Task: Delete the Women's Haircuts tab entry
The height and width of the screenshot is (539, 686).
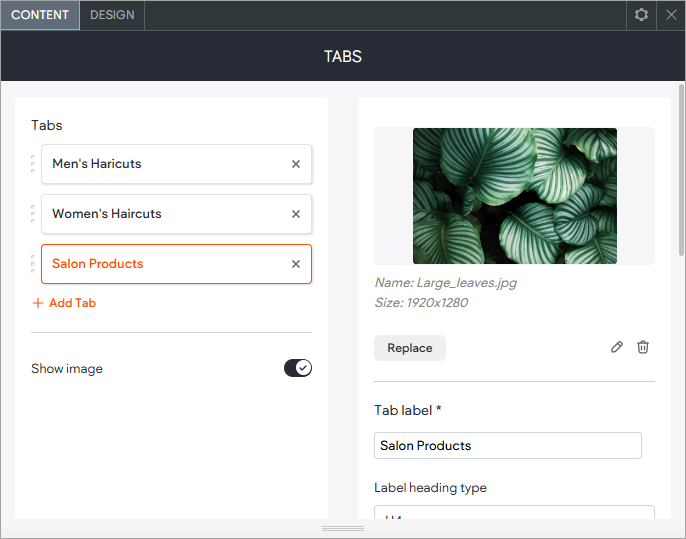Action: [x=296, y=214]
